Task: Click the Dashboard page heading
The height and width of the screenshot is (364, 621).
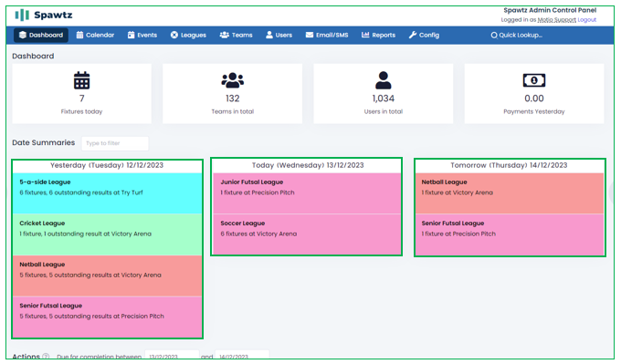Action: [33, 57]
